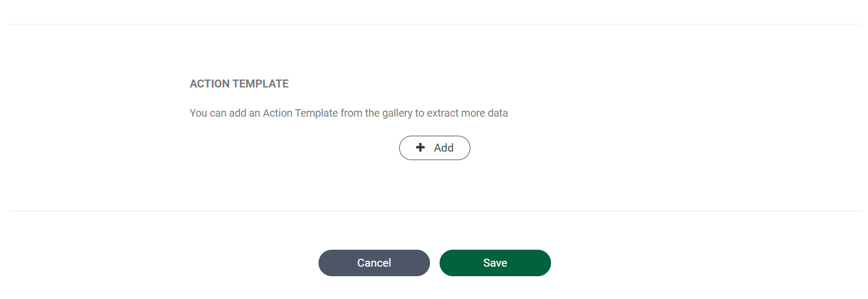Viewport: 868px width, 299px height.
Task: Click the "Add" text label beside the plus
Action: point(444,148)
